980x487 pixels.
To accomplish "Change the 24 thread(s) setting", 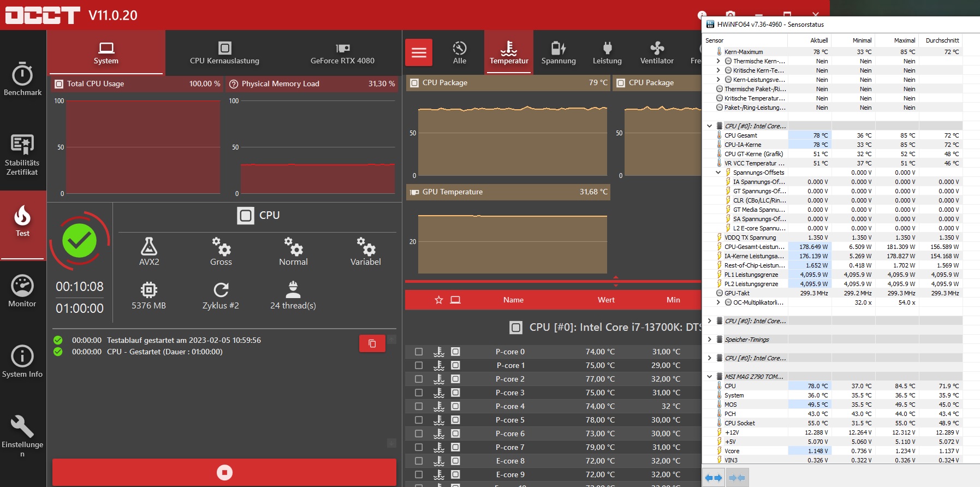I will (293, 295).
